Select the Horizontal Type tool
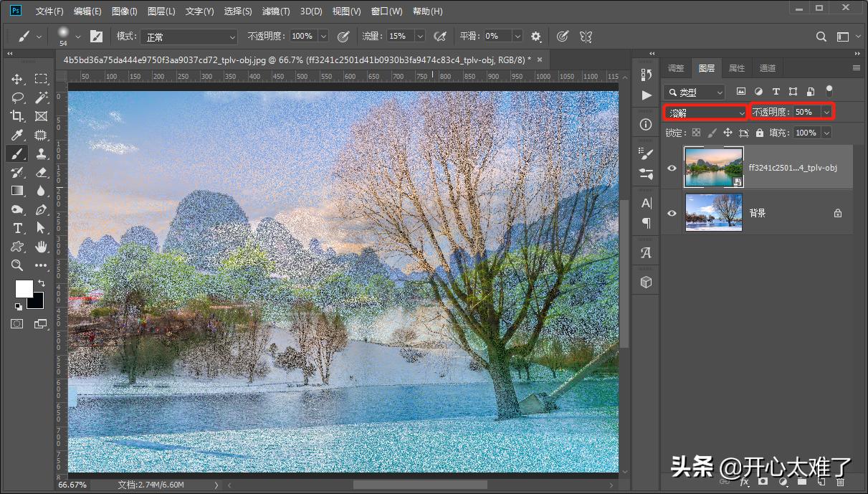Screen dimensions: 868x494 tap(17, 228)
